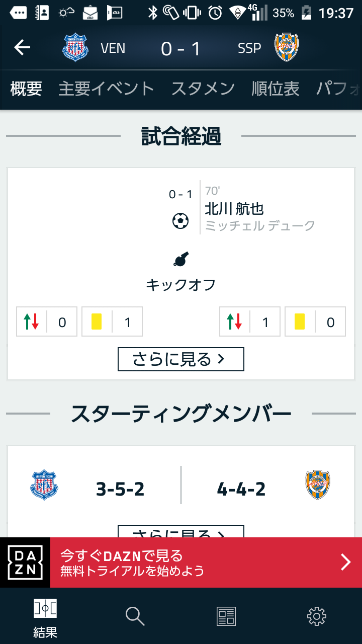Viewport: 362px width, 644px height.
Task: Tap the goal soccer ball icon
Action: pyautogui.click(x=180, y=221)
